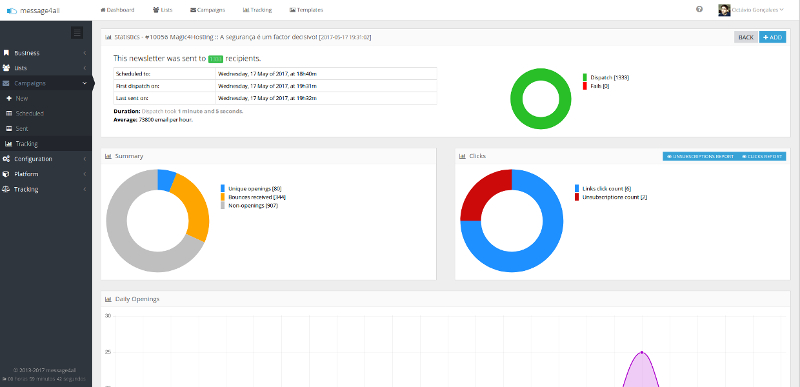800x387 pixels.
Task: Open the help question mark icon
Action: [699, 9]
